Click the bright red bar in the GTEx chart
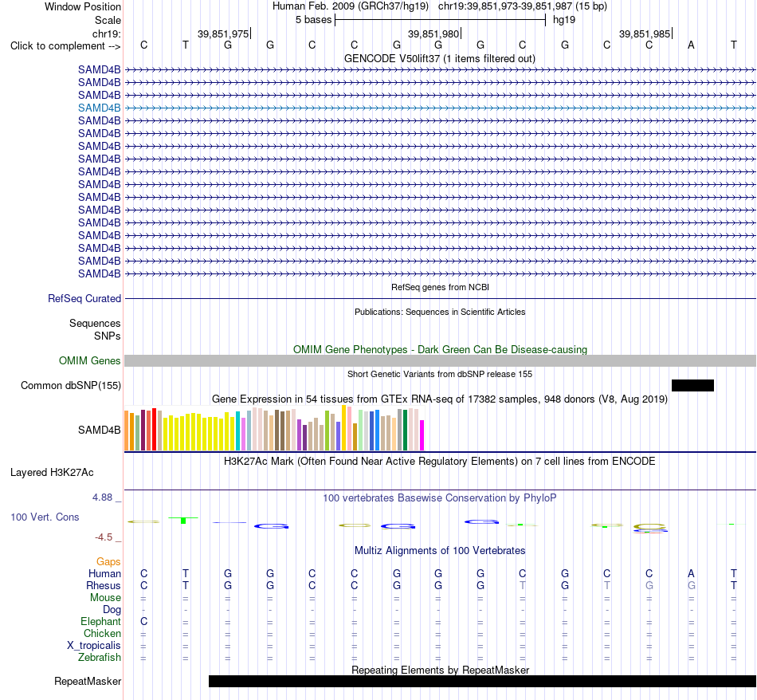 (154, 430)
